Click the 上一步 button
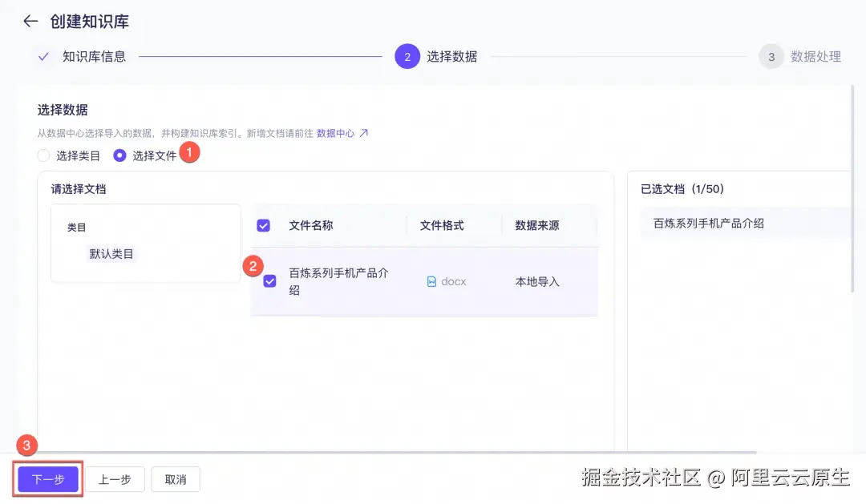This screenshot has height=504, width=866. tap(115, 479)
